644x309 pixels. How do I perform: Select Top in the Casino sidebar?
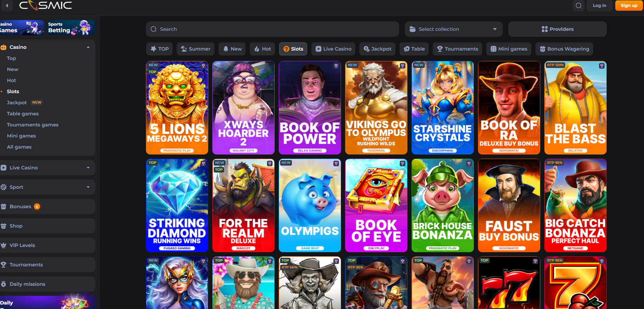[x=11, y=58]
